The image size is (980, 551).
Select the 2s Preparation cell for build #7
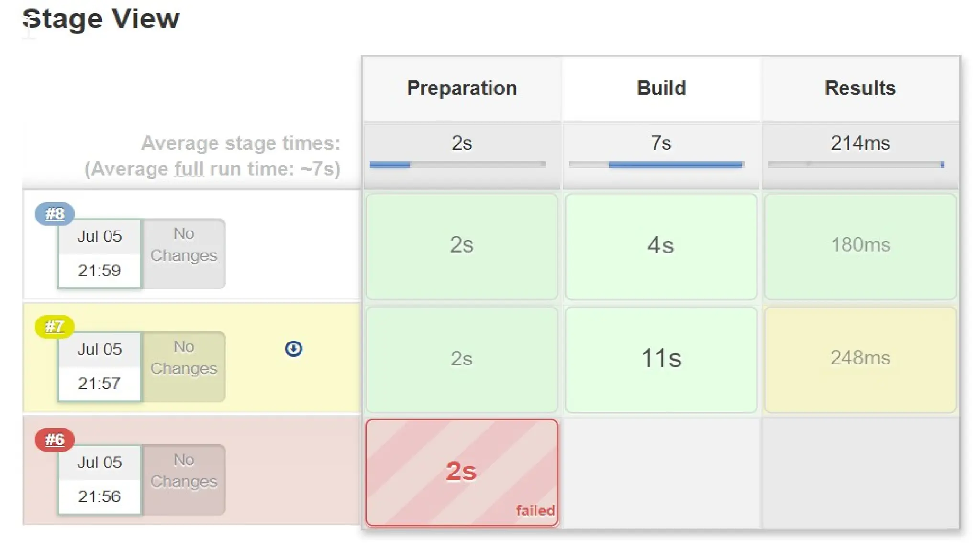pos(461,359)
